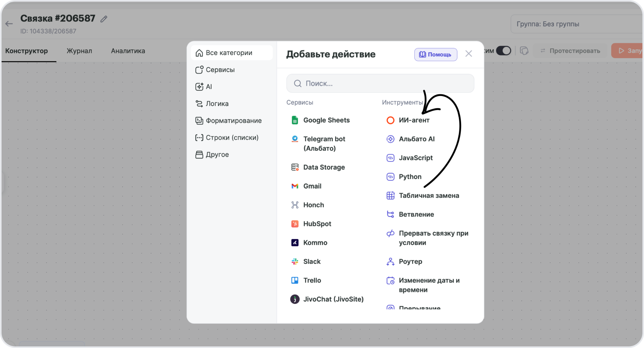Open the Форматирование category
Image resolution: width=644 pixels, height=348 pixels.
(232, 121)
